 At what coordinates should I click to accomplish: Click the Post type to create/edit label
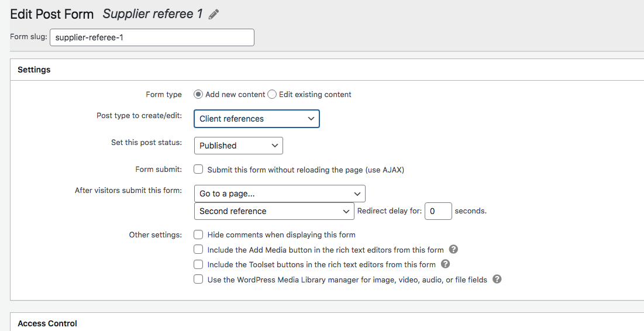[139, 115]
